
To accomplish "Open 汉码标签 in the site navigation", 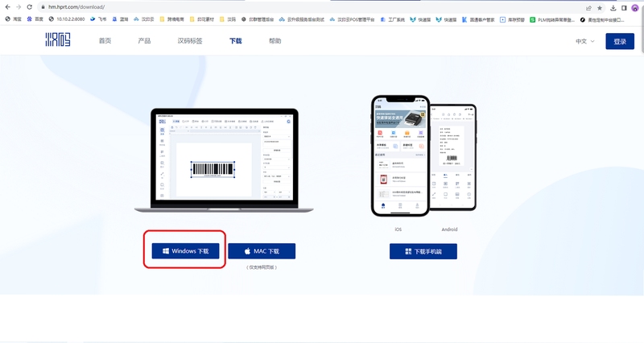I will click(x=190, y=41).
